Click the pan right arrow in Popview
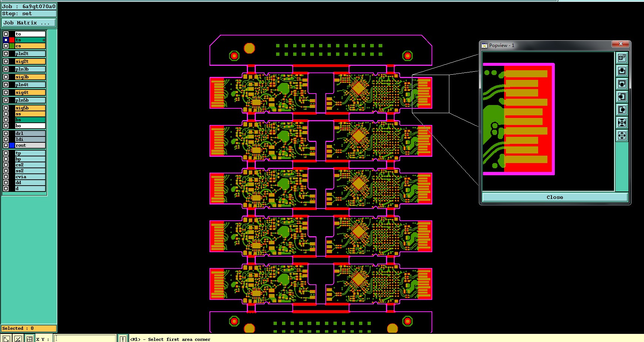The height and width of the screenshot is (342, 644). [x=622, y=109]
